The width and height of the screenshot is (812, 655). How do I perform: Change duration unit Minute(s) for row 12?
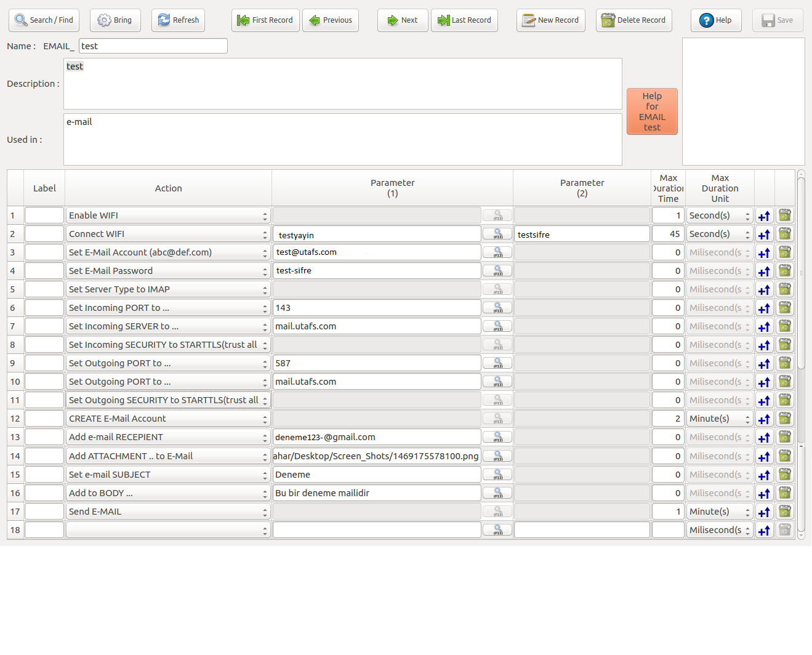720,419
